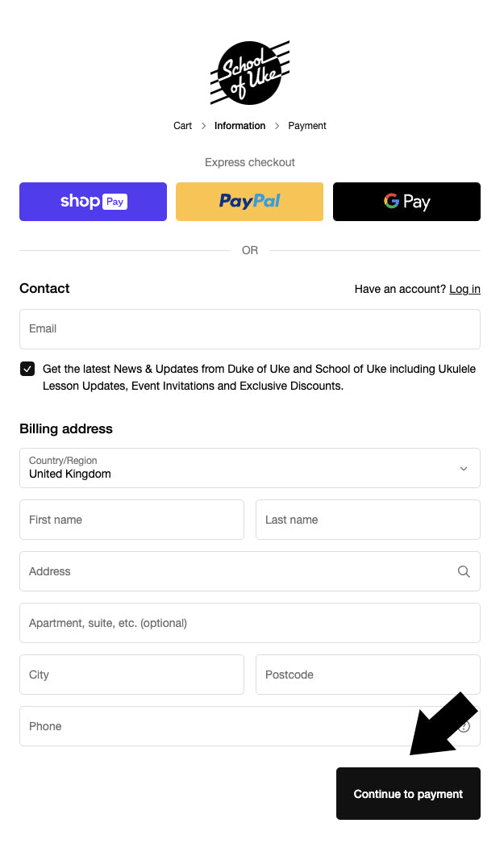This screenshot has height=844, width=504.
Task: Select Google Pay express checkout
Action: (406, 202)
